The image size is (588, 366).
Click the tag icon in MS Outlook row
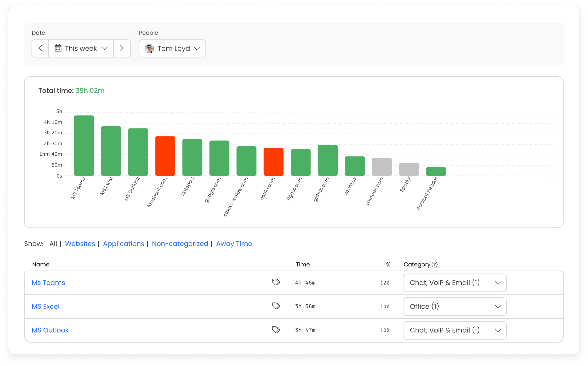click(x=276, y=330)
